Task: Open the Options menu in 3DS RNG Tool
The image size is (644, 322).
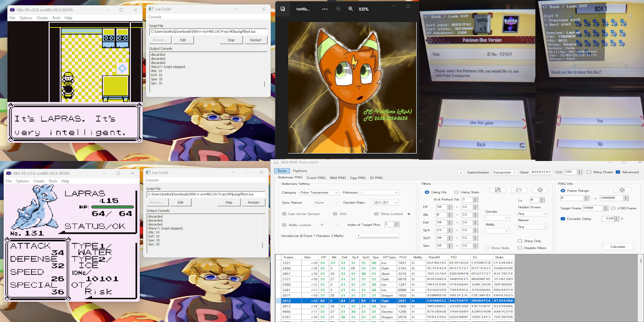Action: (x=300, y=171)
